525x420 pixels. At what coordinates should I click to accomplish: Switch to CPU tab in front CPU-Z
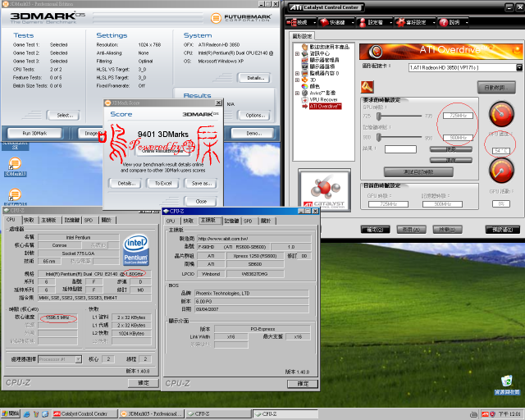171,221
